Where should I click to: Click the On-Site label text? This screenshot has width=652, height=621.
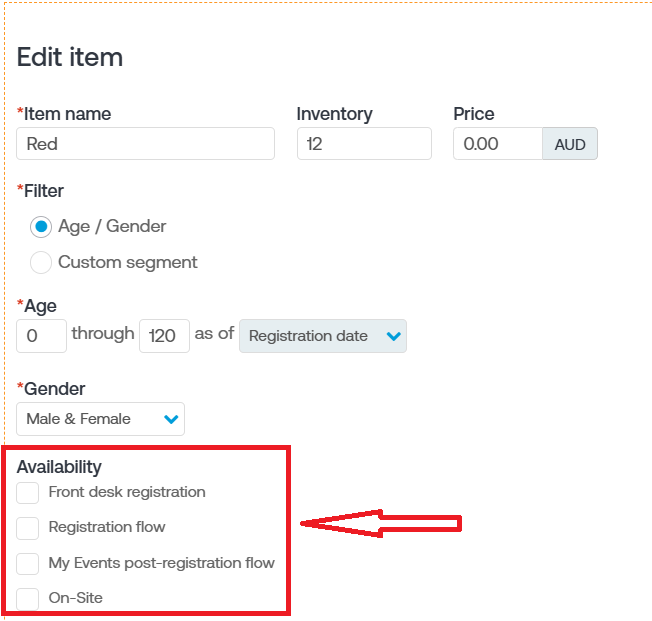[76, 598]
